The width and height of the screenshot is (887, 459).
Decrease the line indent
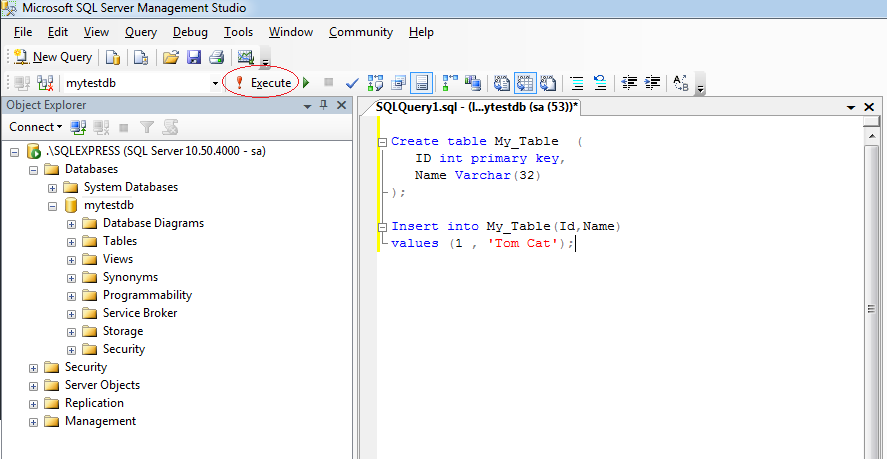point(629,83)
